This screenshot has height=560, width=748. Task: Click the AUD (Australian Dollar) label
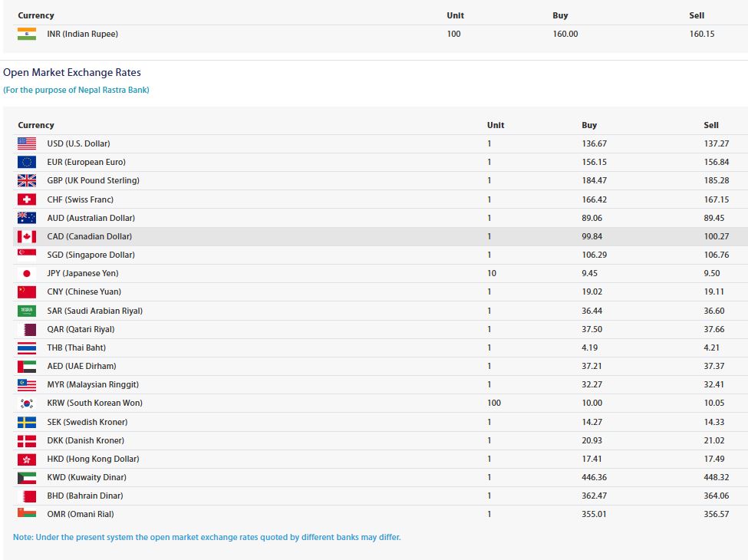(91, 218)
